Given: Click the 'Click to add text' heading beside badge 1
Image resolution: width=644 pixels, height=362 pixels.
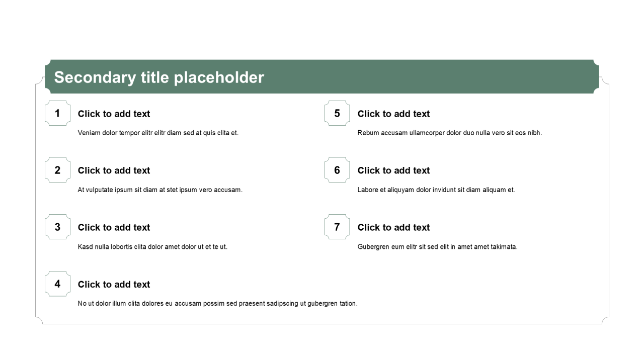Looking at the screenshot, I should click(x=114, y=114).
